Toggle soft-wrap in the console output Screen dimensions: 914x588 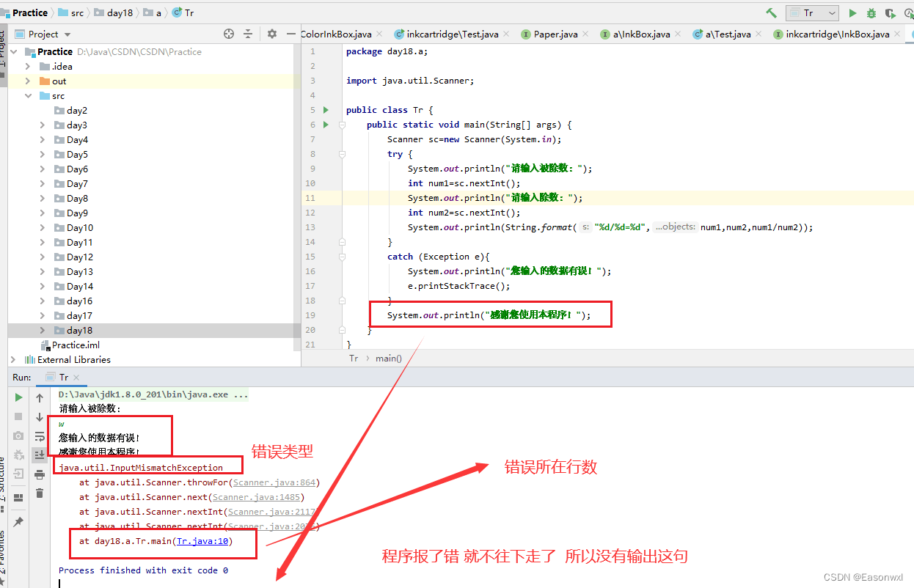tap(38, 436)
